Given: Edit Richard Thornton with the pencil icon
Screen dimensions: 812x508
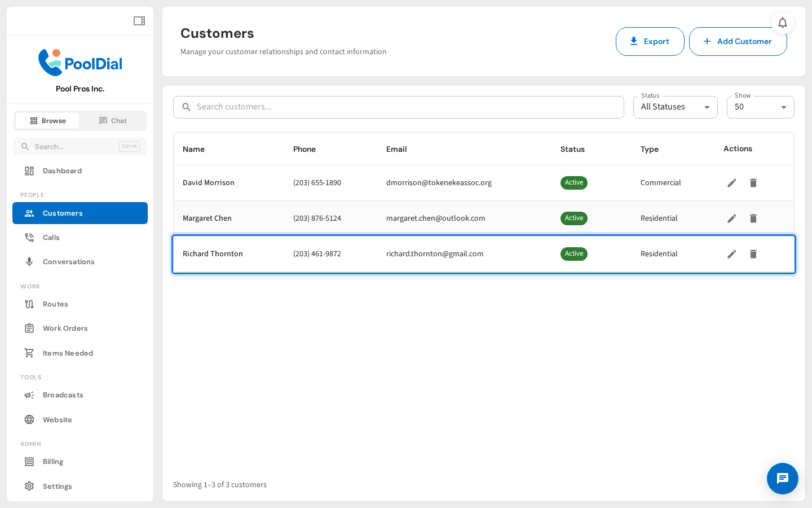Looking at the screenshot, I should pos(731,254).
